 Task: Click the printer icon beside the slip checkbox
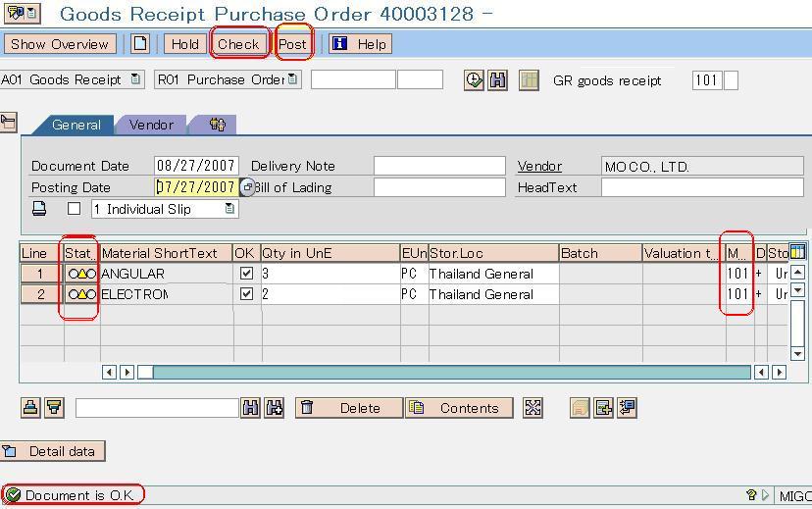[39, 209]
